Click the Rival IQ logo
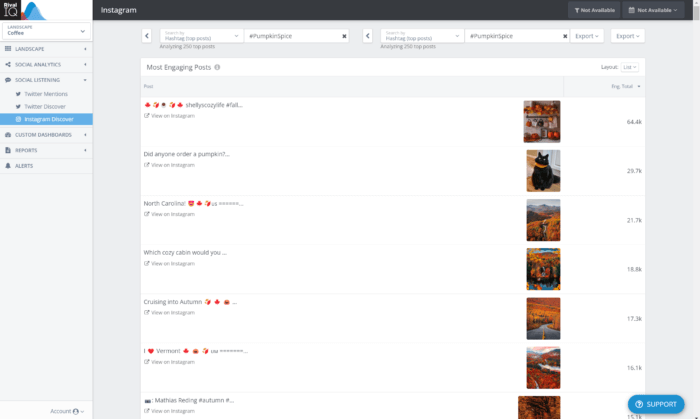 [x=23, y=10]
